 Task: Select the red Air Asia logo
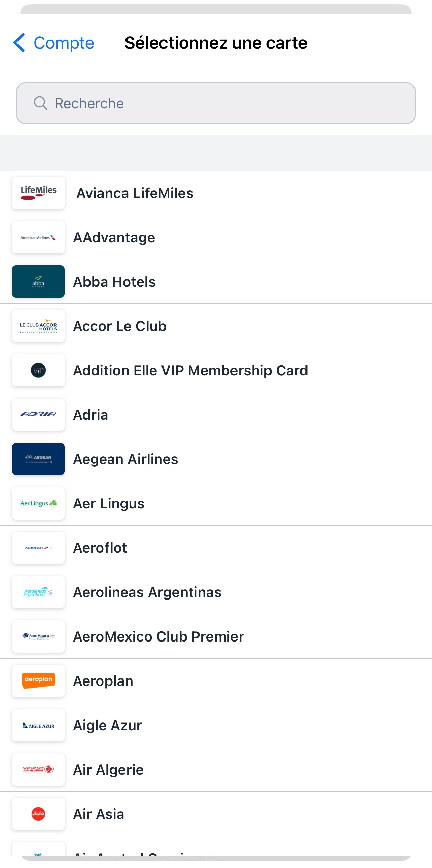tap(38, 814)
